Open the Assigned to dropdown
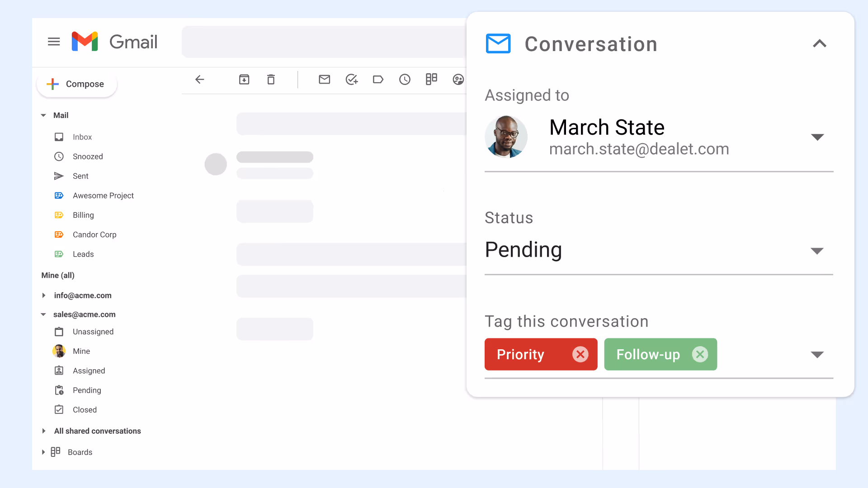The image size is (868, 488). click(x=817, y=137)
